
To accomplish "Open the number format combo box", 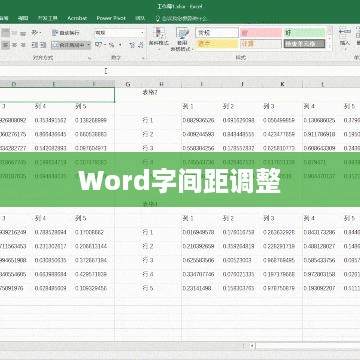I will pyautogui.click(x=119, y=33).
